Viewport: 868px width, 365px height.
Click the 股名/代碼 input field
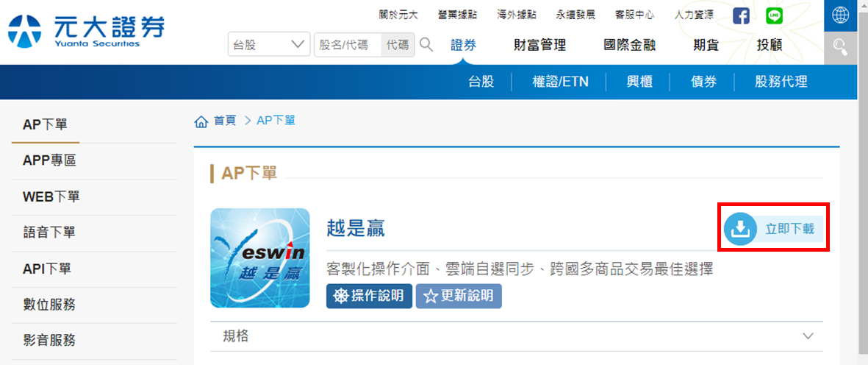pos(348,45)
